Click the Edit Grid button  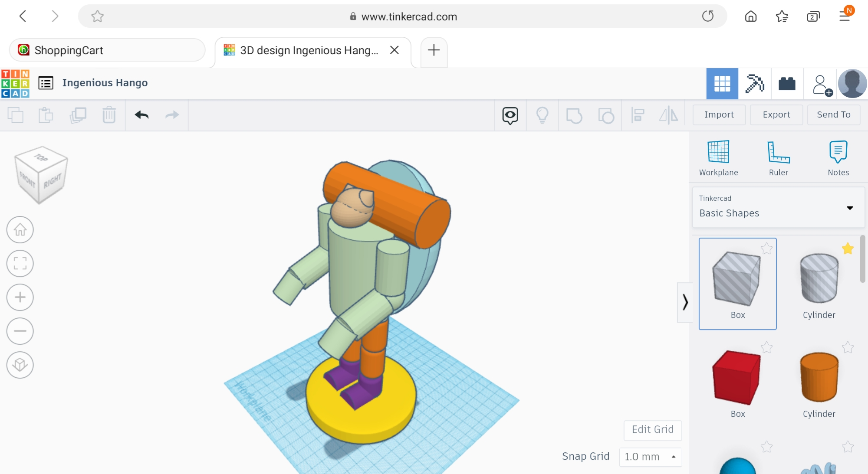tap(652, 430)
